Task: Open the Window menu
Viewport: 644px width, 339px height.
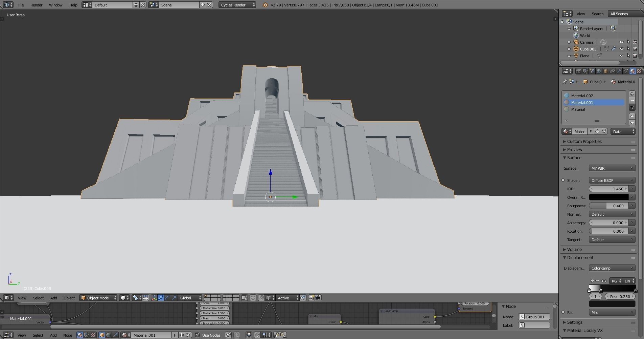Action: pyautogui.click(x=55, y=5)
